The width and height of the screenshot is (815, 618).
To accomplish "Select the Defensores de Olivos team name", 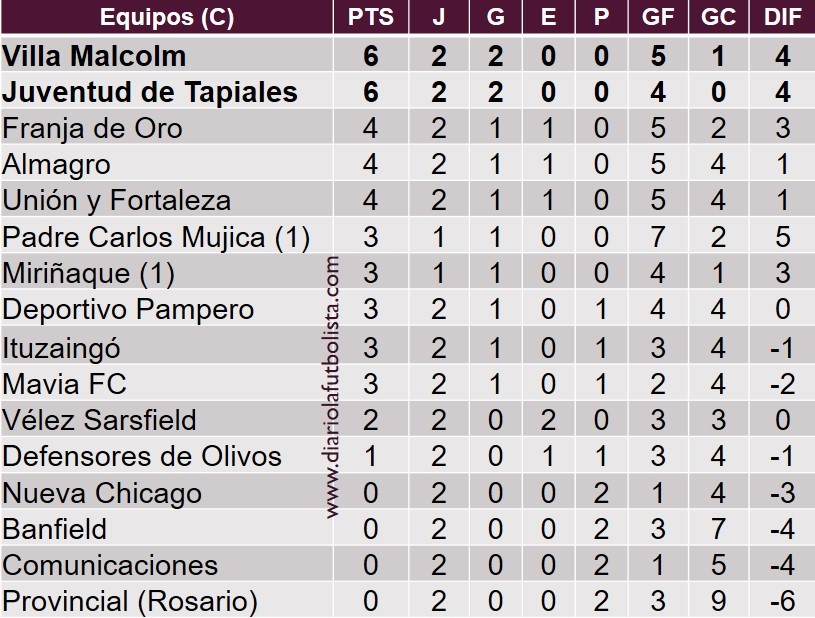I will pos(142,456).
